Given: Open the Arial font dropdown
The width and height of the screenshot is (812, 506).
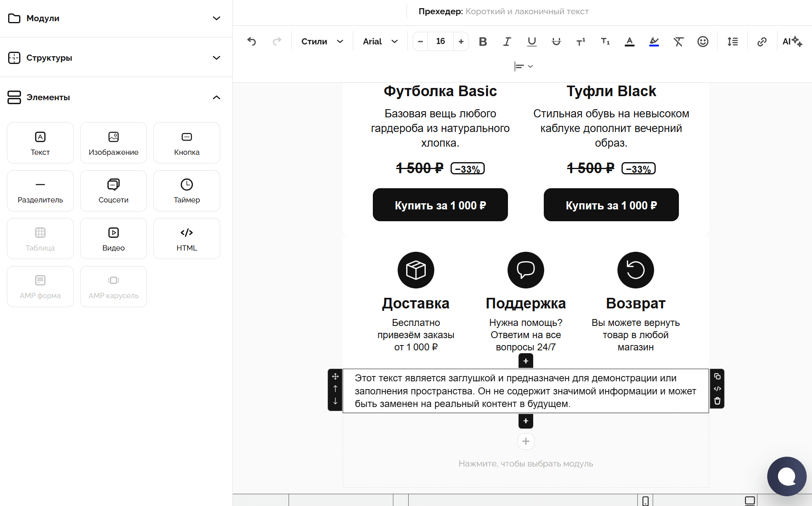Looking at the screenshot, I should click(380, 42).
